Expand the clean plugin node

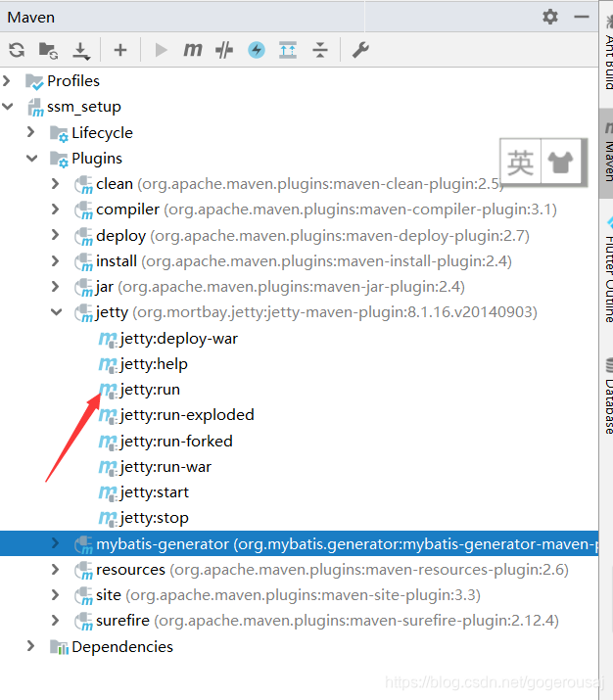tap(56, 183)
